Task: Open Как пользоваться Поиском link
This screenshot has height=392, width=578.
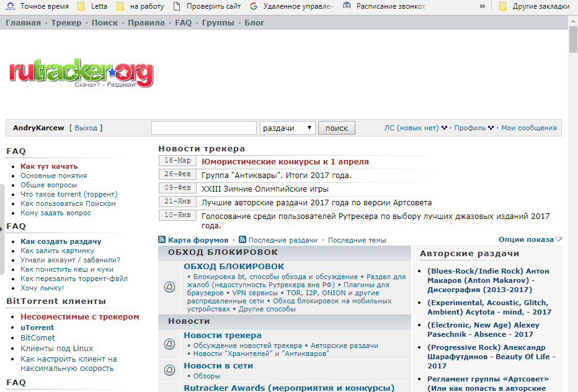Action: [68, 203]
